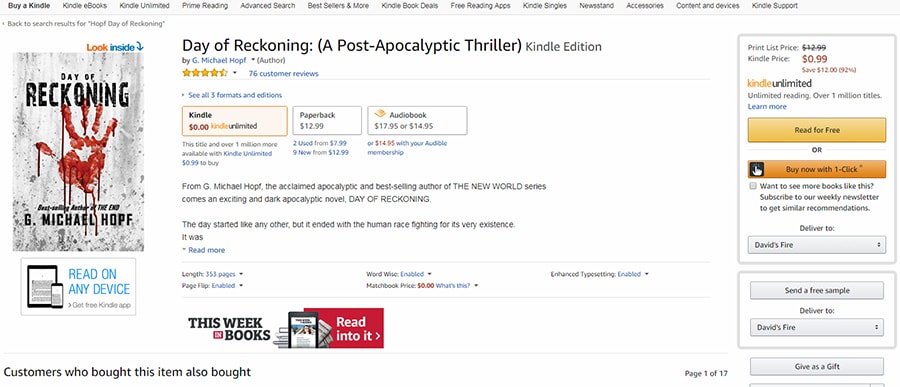Viewport: 900px width, 387px height.
Task: Expand the rating breakdown arrow beside stars
Action: [234, 73]
